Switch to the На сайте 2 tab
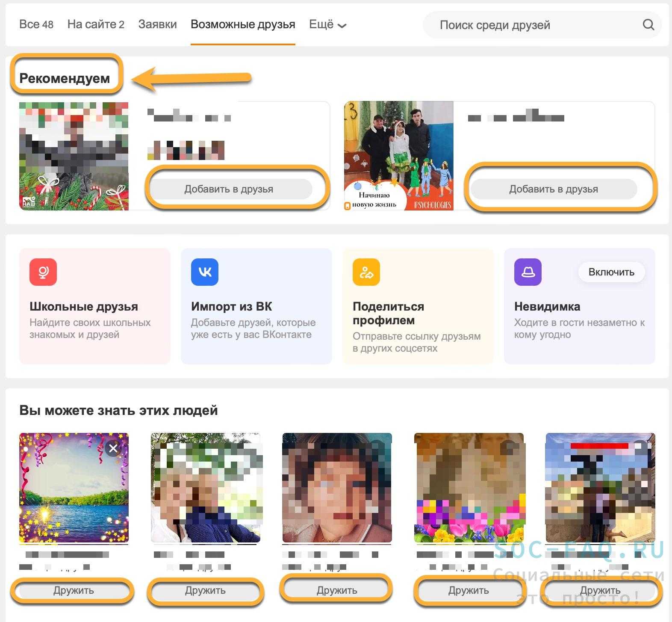 tap(96, 25)
